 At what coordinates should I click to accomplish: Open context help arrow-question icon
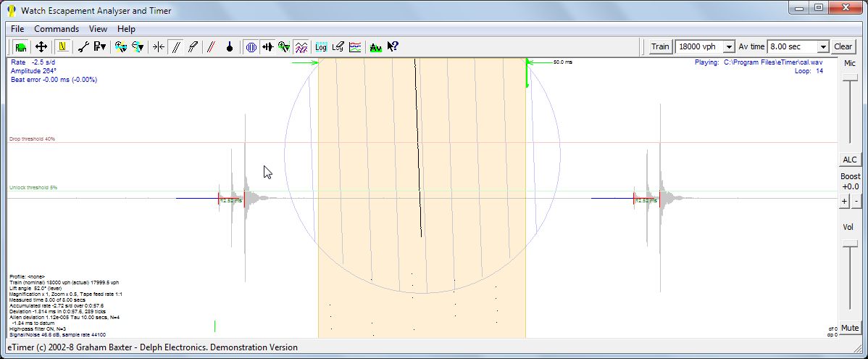point(393,47)
